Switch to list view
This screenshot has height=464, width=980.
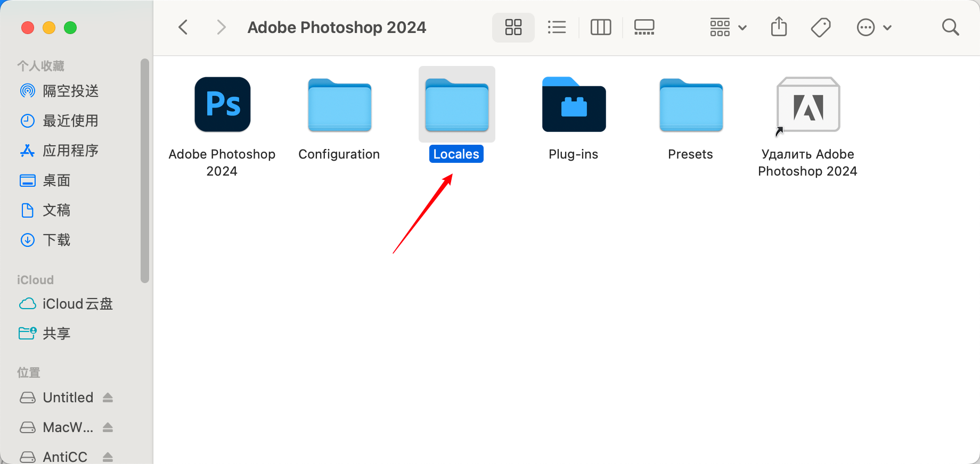click(x=557, y=27)
